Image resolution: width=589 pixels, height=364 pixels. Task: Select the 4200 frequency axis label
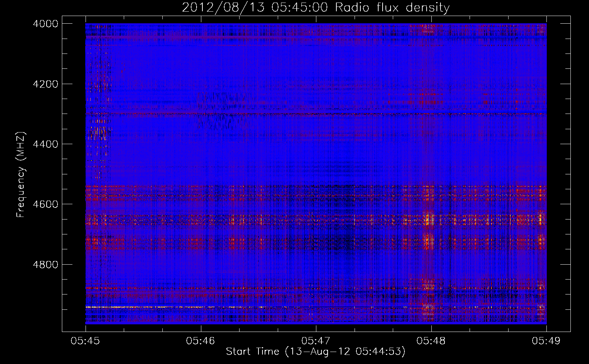tap(46, 84)
